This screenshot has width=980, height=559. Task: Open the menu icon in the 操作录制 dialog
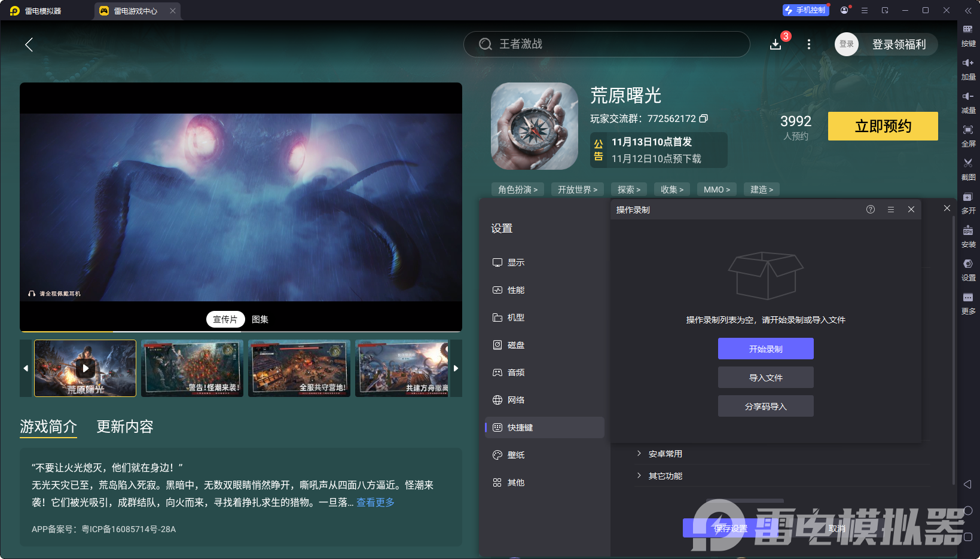point(890,209)
